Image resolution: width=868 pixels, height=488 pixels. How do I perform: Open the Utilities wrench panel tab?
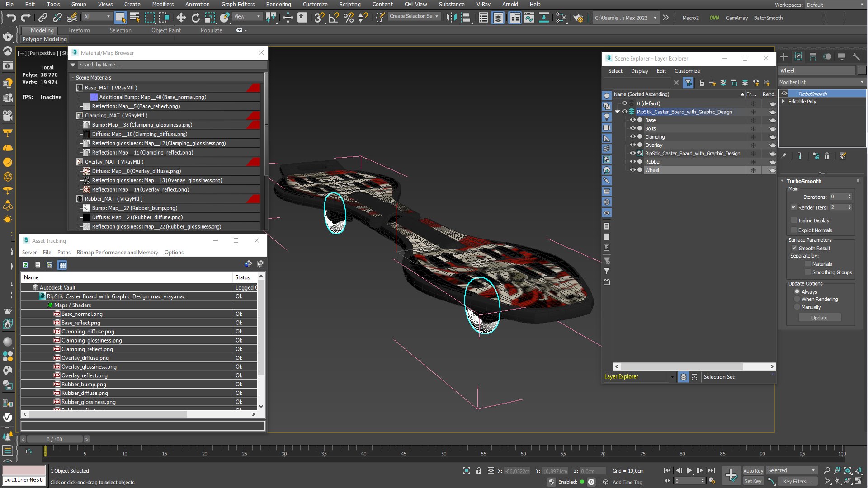856,56
